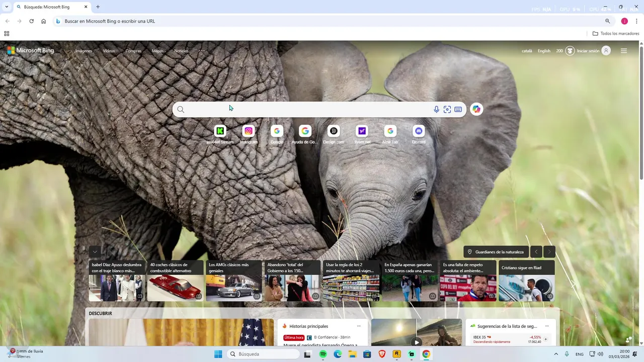
Task: Collapse the news carousel with chevron
Action: click(95, 252)
